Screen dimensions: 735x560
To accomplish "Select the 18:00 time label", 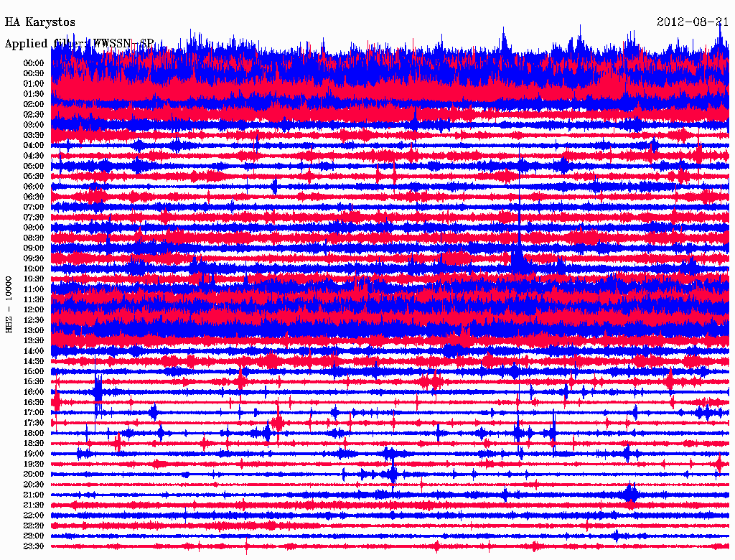I will pos(33,433).
